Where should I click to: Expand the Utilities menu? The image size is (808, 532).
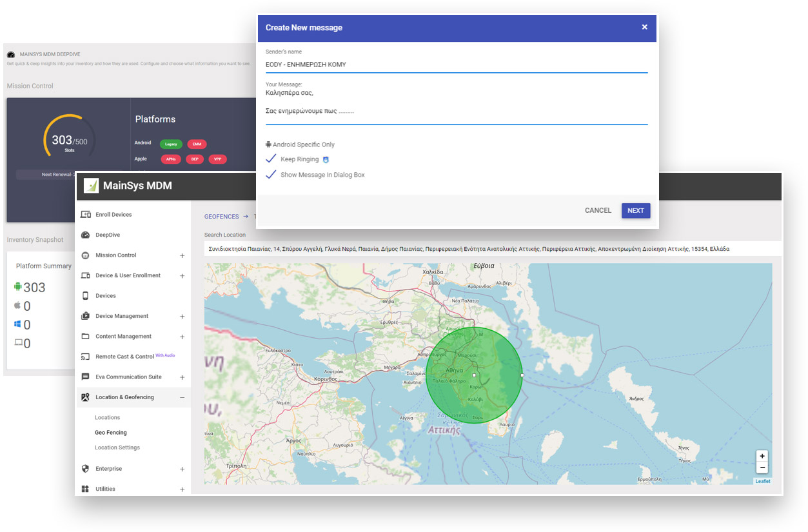[182, 489]
